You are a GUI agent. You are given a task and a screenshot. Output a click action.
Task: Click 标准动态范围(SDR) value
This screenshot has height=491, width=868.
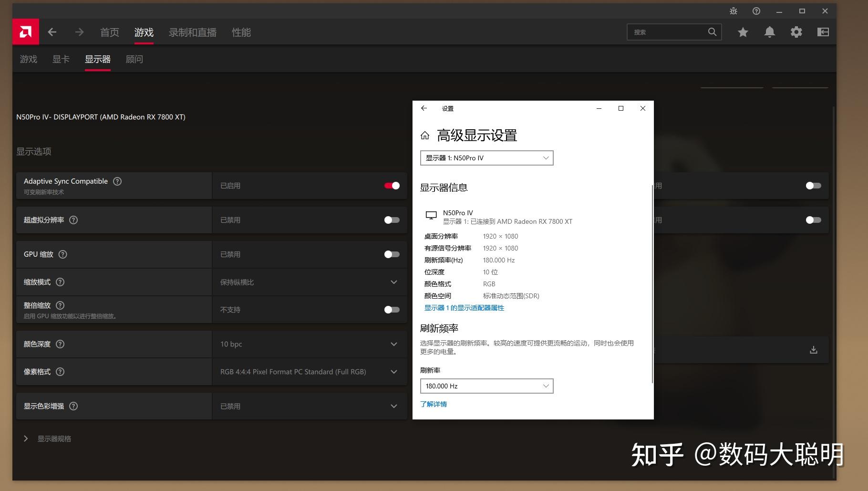[x=511, y=296]
